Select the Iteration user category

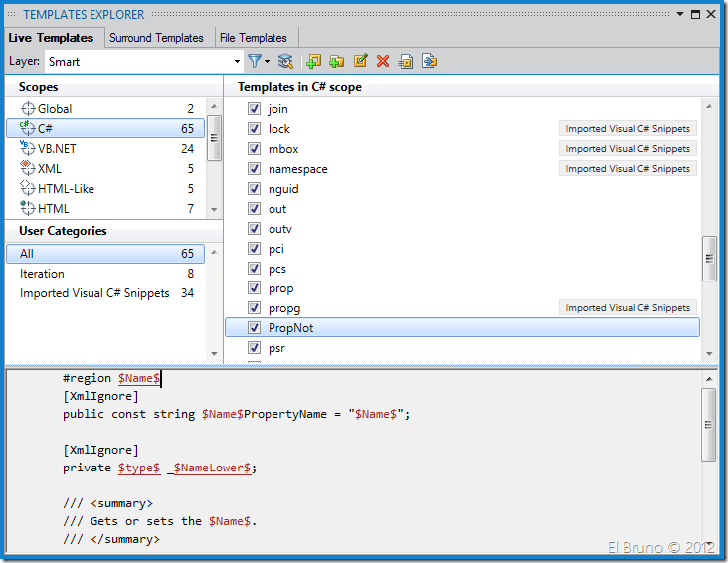click(x=42, y=274)
